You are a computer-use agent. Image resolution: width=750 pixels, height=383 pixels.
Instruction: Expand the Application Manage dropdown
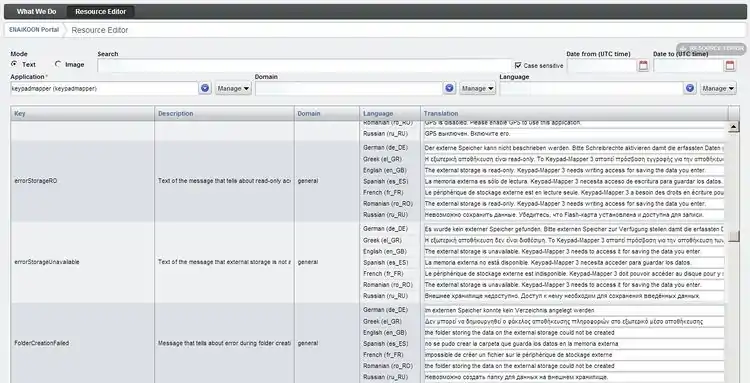pos(233,88)
